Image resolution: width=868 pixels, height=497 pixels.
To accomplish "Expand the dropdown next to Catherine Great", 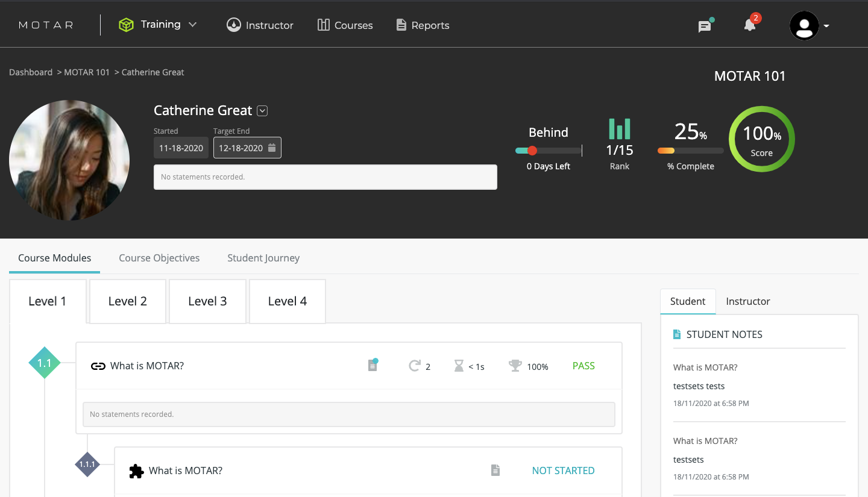I will click(262, 111).
